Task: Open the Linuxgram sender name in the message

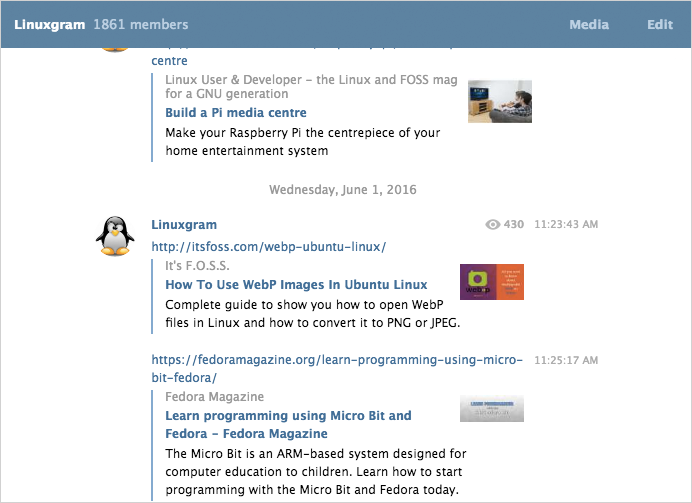Action: tap(184, 225)
